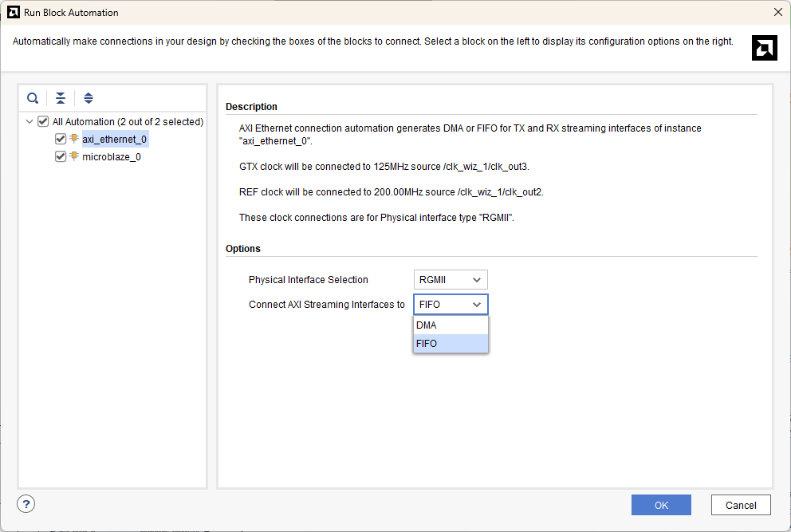
Task: Close the Run Block Automation dialog
Action: click(777, 12)
